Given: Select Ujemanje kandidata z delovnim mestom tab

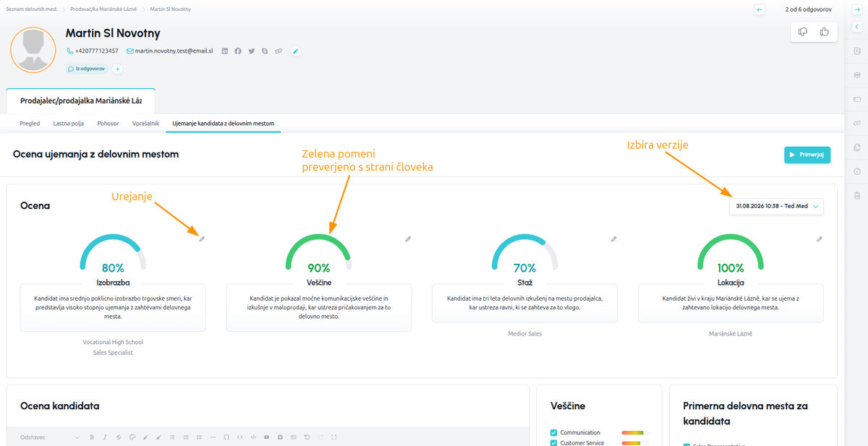Looking at the screenshot, I should coord(224,124).
